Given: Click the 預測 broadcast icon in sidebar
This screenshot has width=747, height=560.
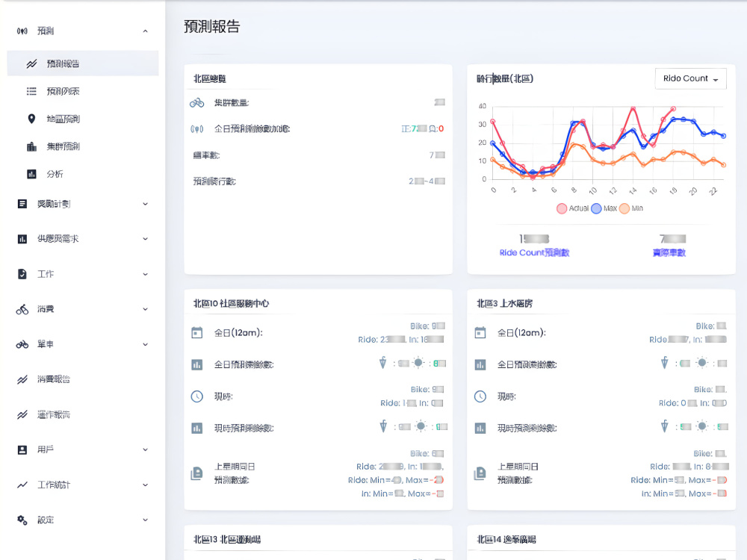Looking at the screenshot, I should 22,31.
